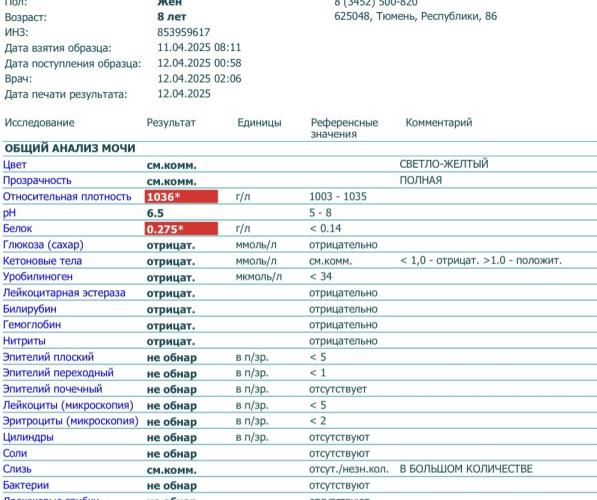Click 'Слизь' test name
The height and width of the screenshot is (500, 597).
tap(17, 469)
